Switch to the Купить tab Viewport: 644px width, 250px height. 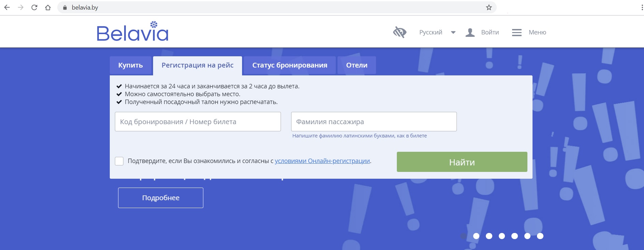tap(131, 65)
